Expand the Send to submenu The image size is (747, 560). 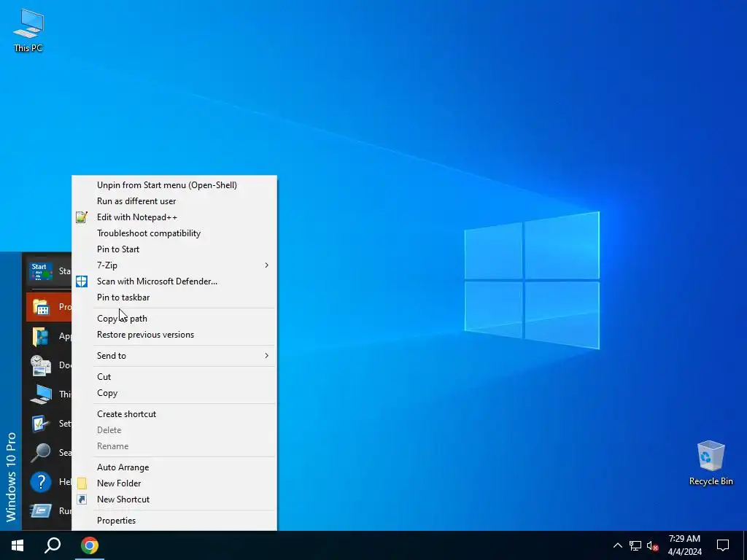(x=174, y=356)
